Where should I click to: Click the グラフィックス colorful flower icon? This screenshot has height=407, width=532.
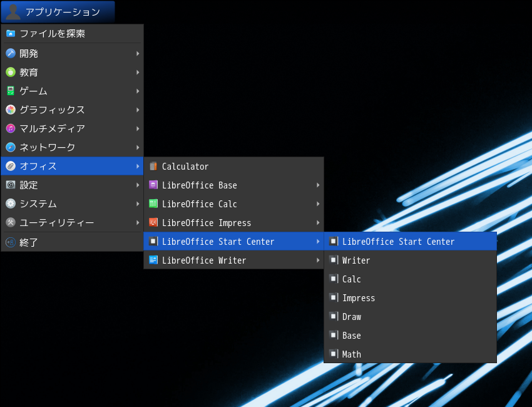[x=11, y=110]
